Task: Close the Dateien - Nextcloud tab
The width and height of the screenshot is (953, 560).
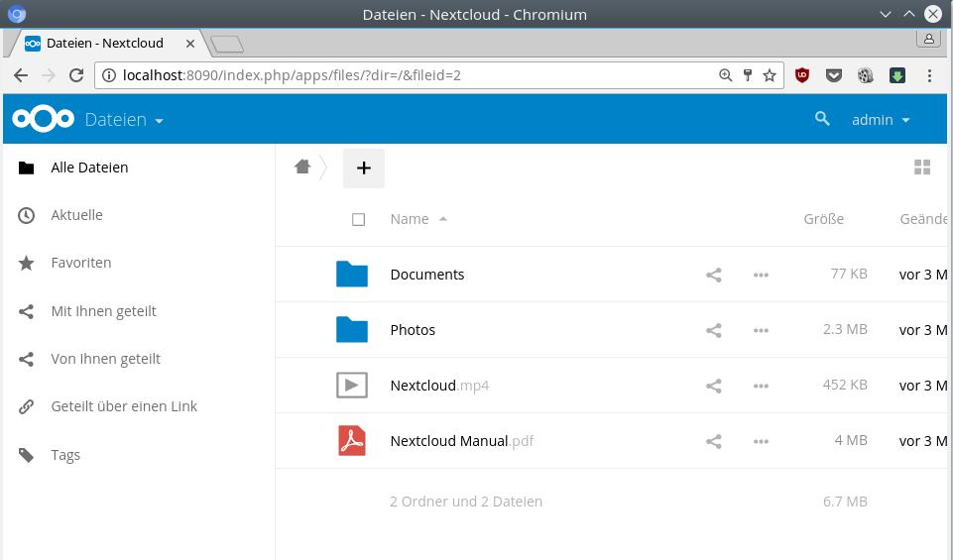Action: 190,44
